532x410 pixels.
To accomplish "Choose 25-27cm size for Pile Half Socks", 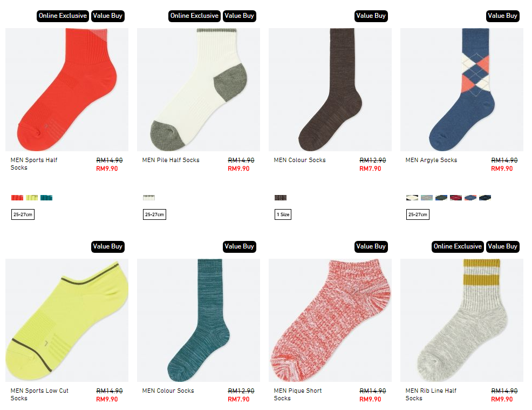I will pyautogui.click(x=154, y=214).
